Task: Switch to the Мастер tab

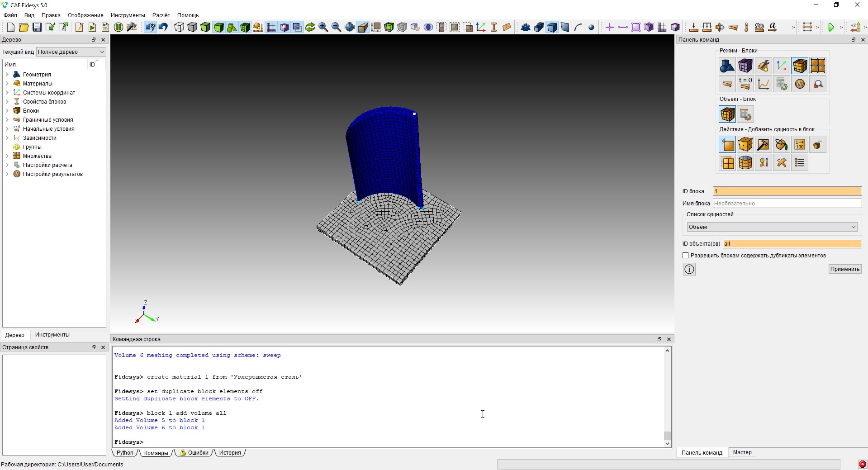Action: click(x=742, y=452)
